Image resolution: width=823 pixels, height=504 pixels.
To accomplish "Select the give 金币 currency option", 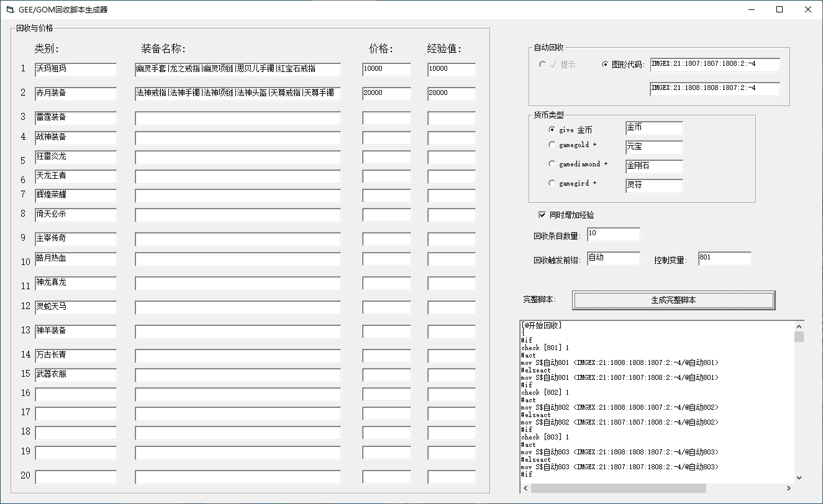I will [552, 130].
